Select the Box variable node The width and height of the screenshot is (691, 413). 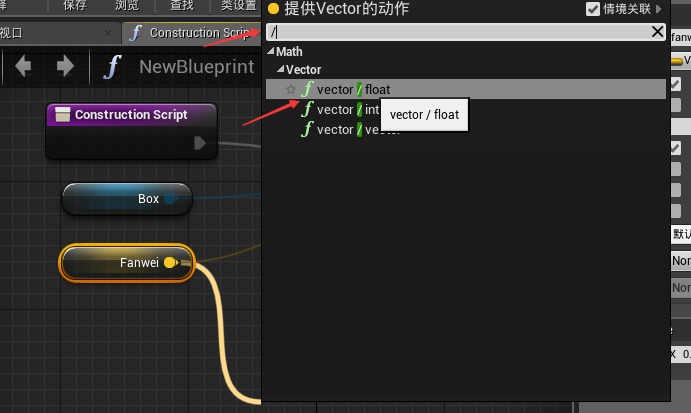tap(127, 199)
